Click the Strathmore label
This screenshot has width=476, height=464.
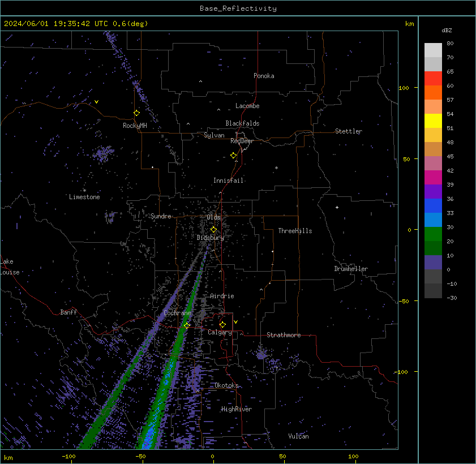coord(284,335)
